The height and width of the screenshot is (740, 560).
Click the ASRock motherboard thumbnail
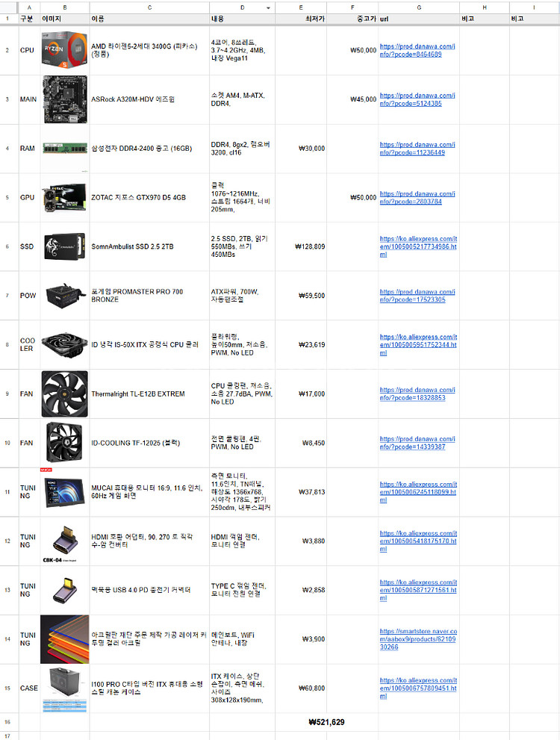tap(65, 99)
